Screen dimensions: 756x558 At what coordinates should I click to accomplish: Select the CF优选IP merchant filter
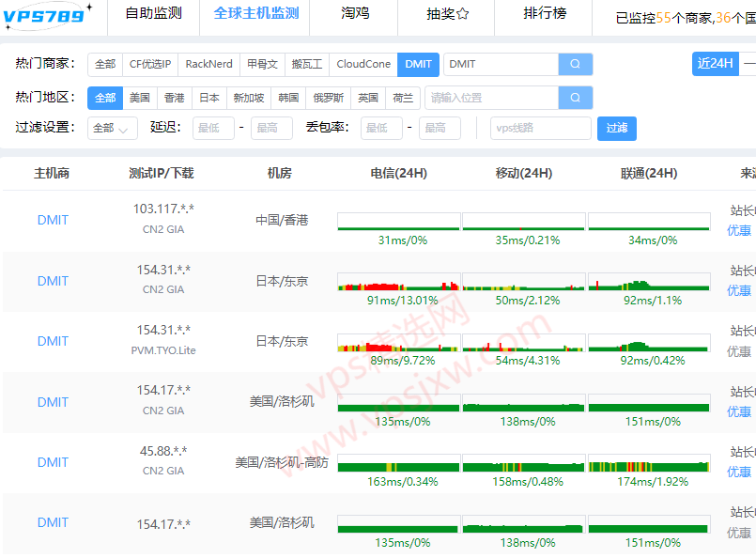[x=150, y=64]
